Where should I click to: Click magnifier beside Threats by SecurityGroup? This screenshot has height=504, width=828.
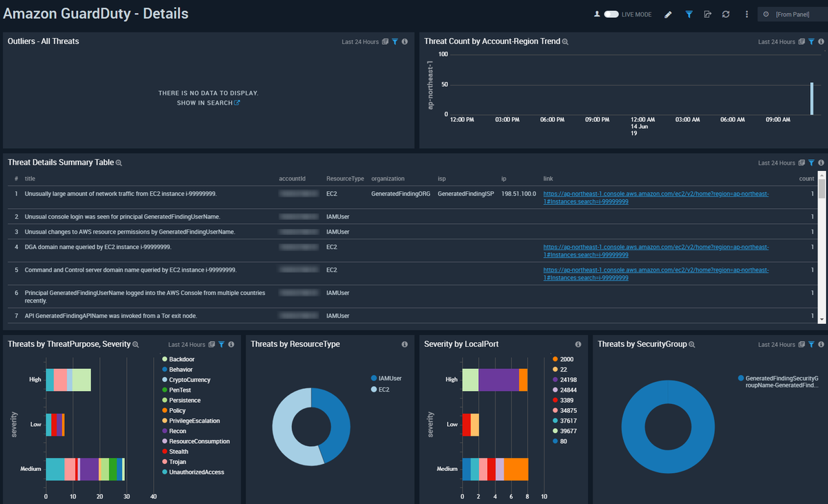pos(691,344)
